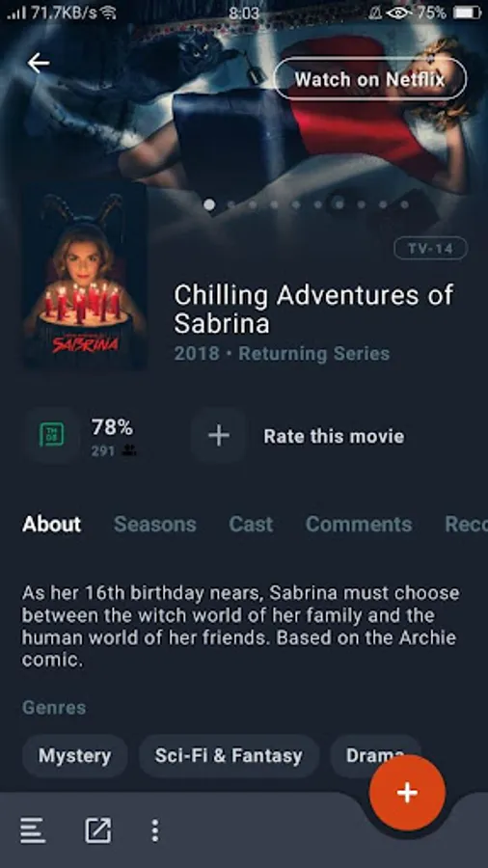The height and width of the screenshot is (868, 488).
Task: Tap the Rate this movie label
Action: pyautogui.click(x=334, y=436)
